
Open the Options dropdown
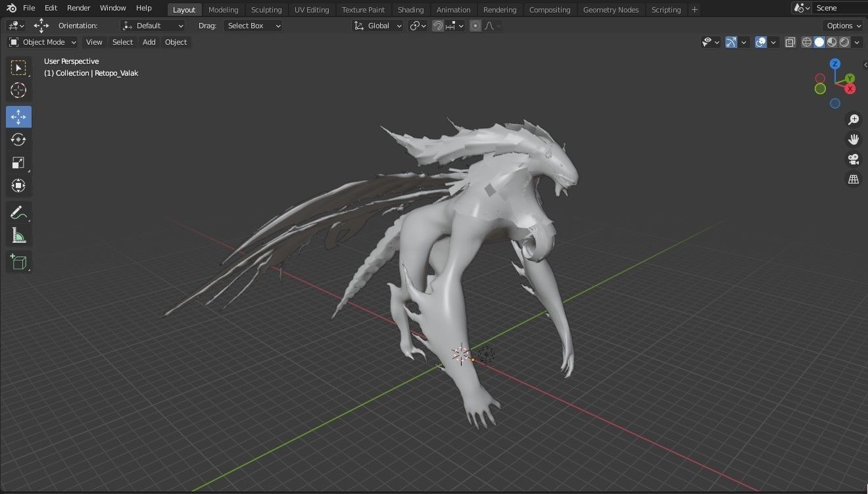click(x=842, y=26)
